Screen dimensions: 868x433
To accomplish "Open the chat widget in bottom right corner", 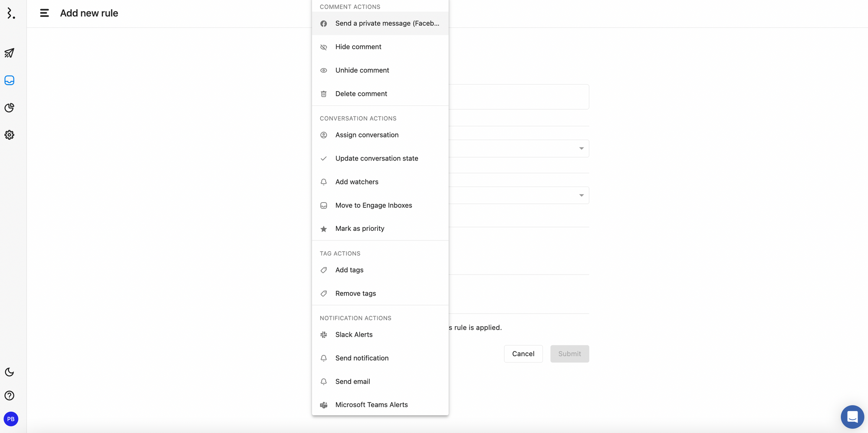I will [x=852, y=417].
